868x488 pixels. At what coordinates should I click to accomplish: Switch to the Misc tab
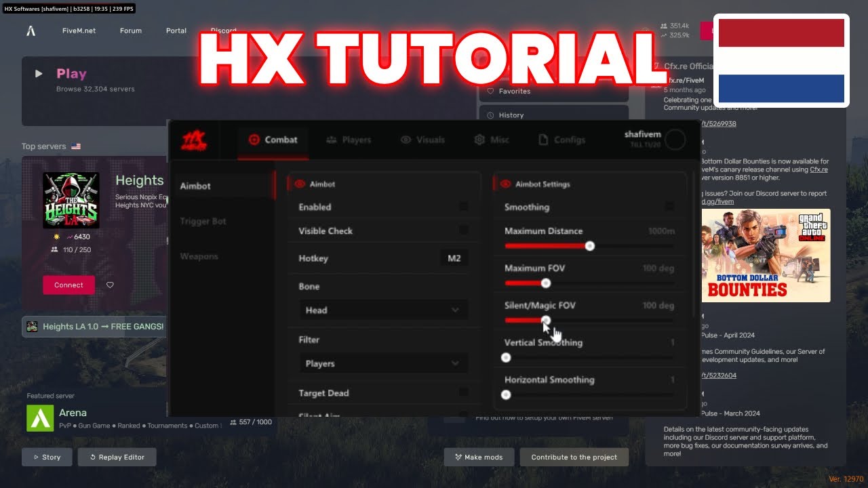[x=492, y=140]
